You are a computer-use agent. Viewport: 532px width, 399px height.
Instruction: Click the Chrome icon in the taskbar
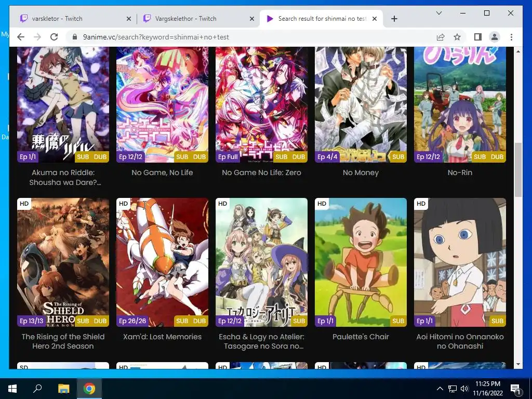[89, 389]
